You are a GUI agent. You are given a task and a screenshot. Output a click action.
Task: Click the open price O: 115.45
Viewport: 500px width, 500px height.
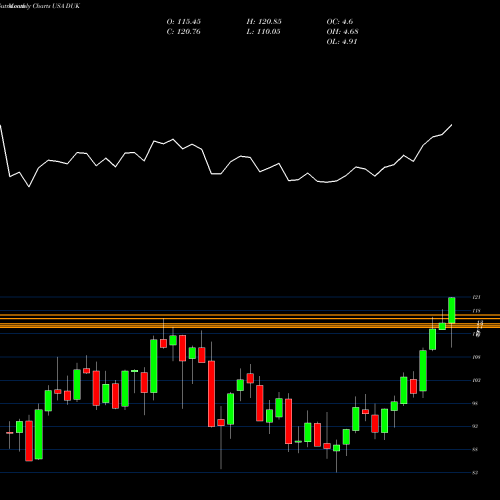click(184, 22)
